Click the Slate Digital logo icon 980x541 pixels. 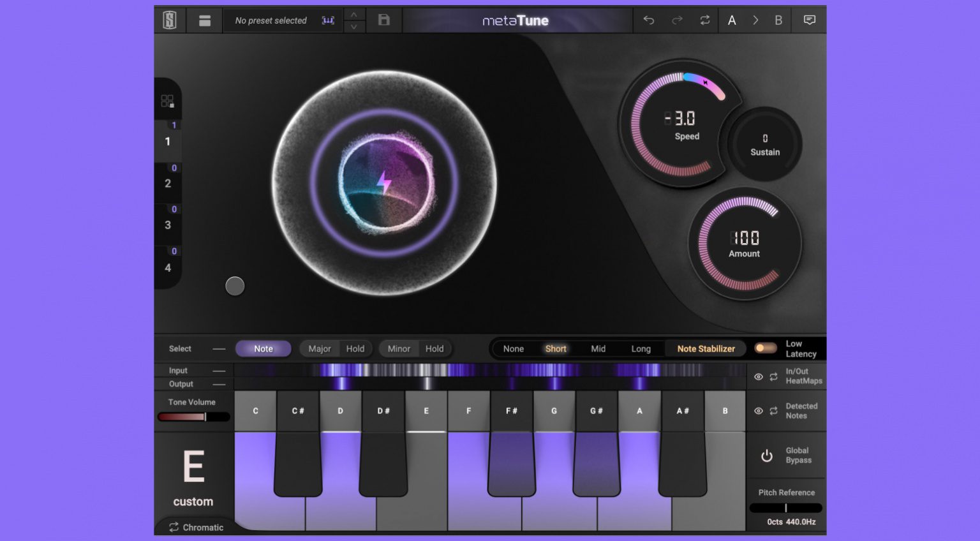[x=168, y=20]
